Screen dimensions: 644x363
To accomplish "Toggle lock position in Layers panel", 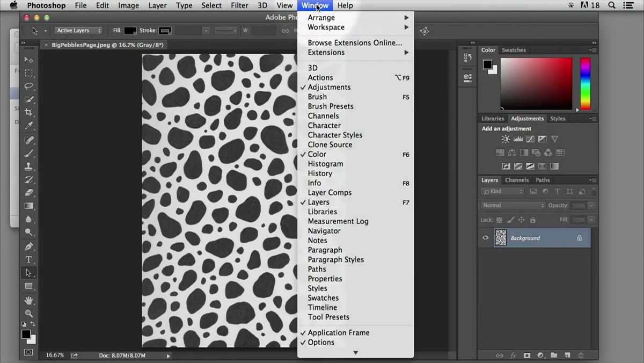I will (x=522, y=220).
